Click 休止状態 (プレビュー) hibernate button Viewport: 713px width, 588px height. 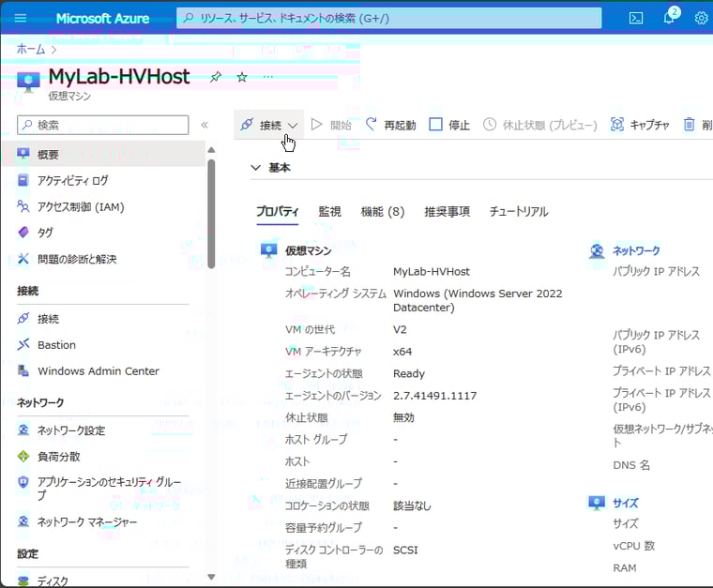539,125
